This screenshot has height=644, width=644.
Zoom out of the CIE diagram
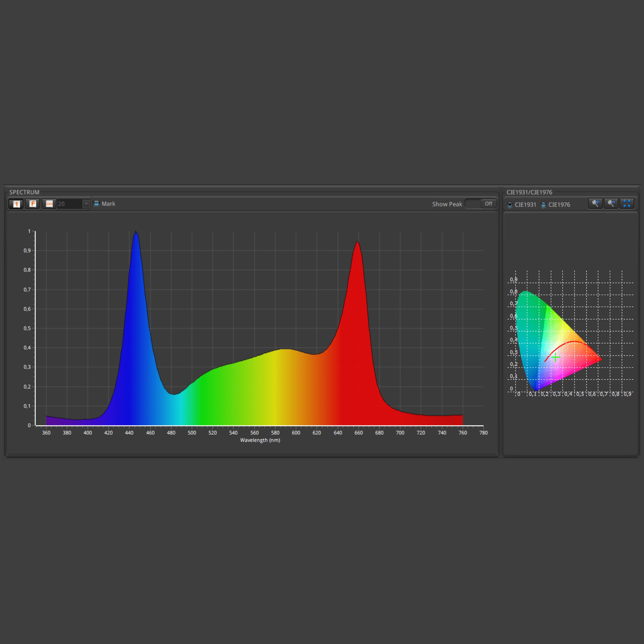tap(611, 204)
